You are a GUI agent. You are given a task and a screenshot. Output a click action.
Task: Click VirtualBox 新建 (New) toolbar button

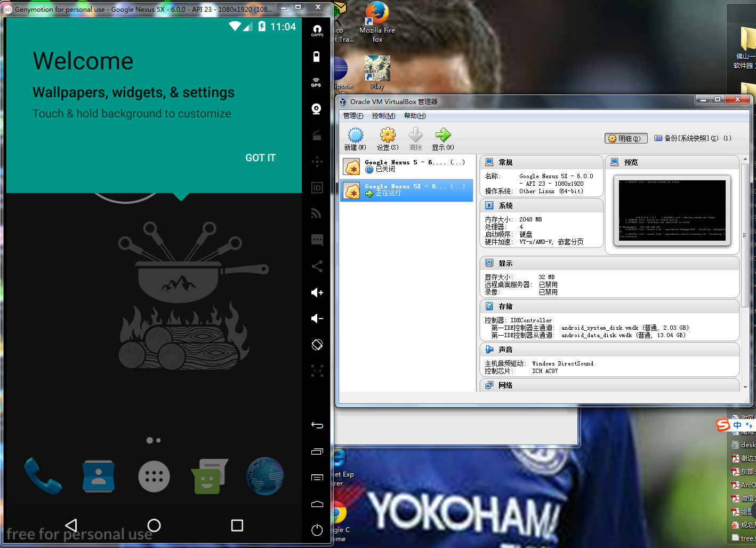pyautogui.click(x=355, y=139)
